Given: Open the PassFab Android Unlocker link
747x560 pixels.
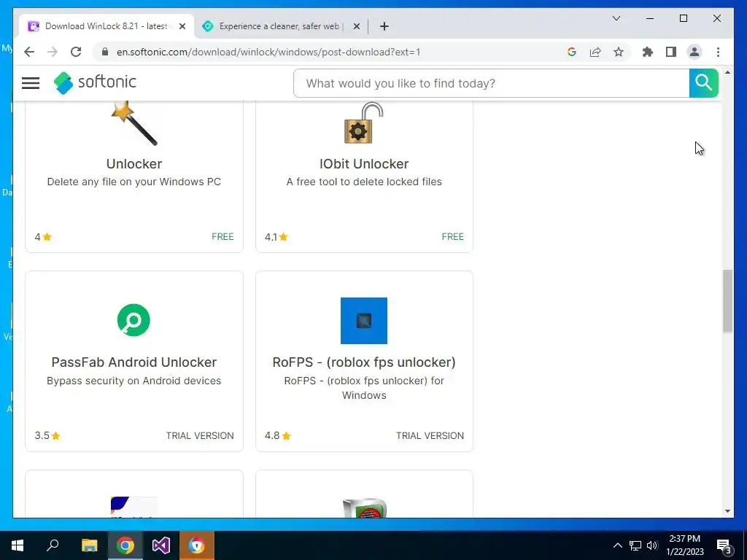Looking at the screenshot, I should point(134,362).
